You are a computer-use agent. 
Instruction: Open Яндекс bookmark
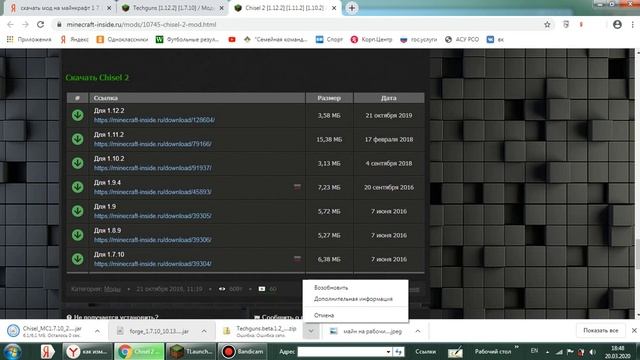click(x=74, y=40)
